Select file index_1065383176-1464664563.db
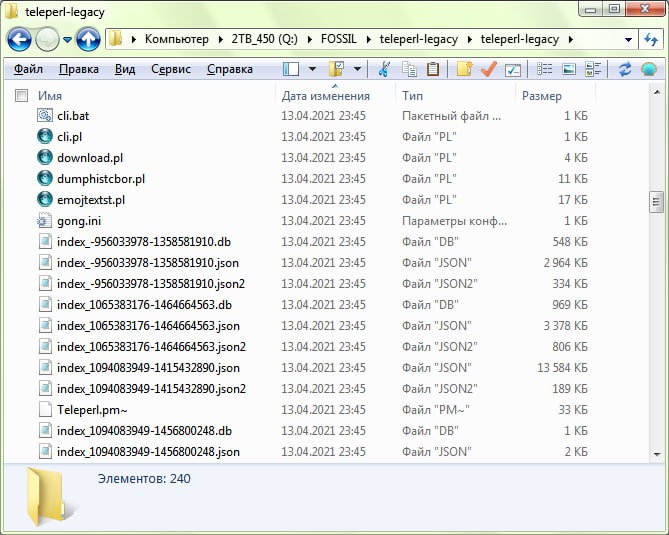The image size is (669, 535). [144, 305]
